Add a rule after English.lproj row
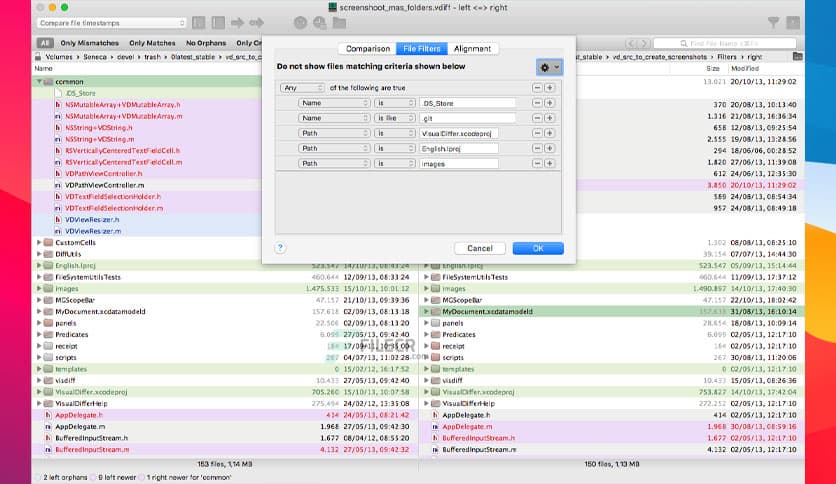Image resolution: width=836 pixels, height=484 pixels. pyautogui.click(x=549, y=148)
